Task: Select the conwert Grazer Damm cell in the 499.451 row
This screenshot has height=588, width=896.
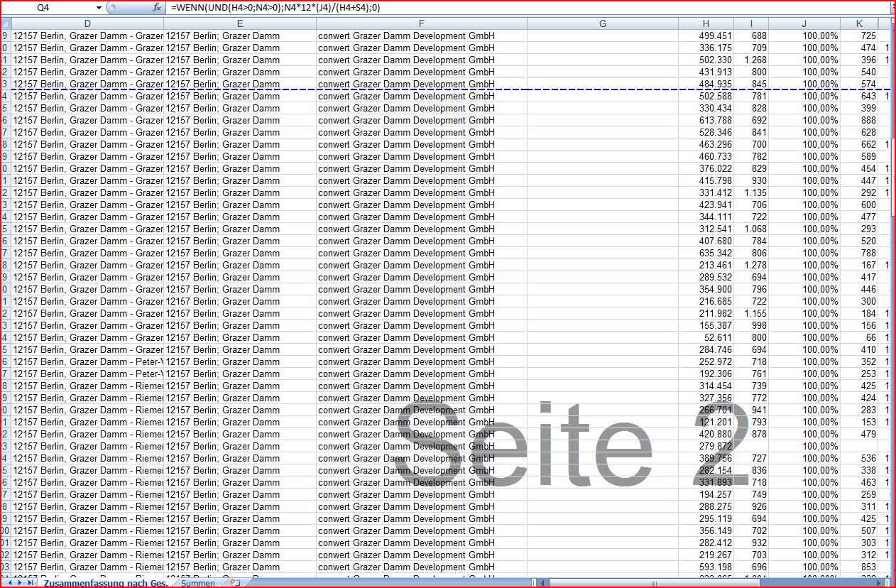Action: [422, 36]
